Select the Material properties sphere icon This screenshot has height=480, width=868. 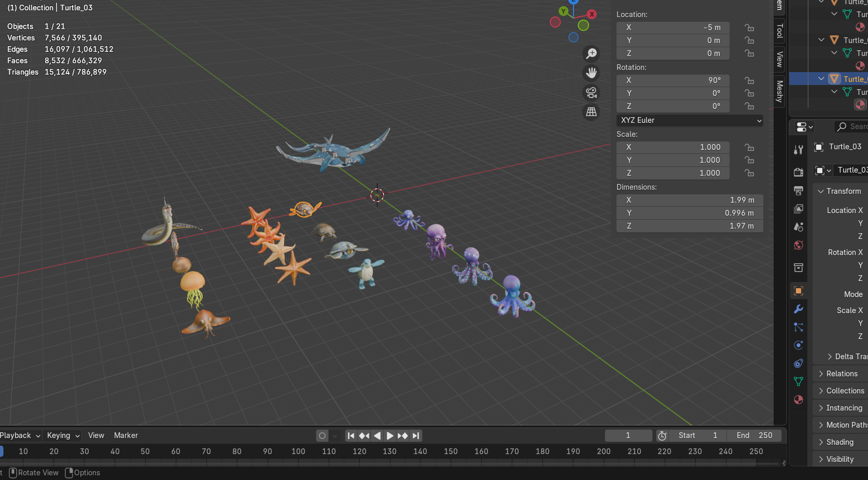click(x=798, y=400)
